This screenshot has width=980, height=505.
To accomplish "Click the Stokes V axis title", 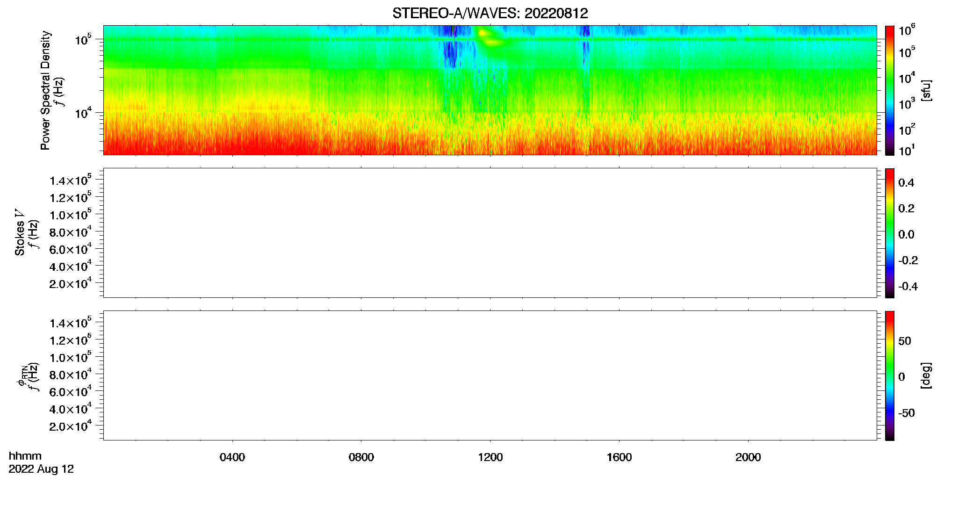I will click(20, 232).
